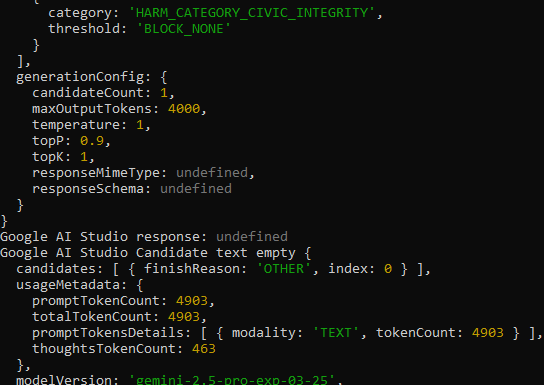Click the responseMimeType undefined value
544x385 pixels.
(212, 173)
